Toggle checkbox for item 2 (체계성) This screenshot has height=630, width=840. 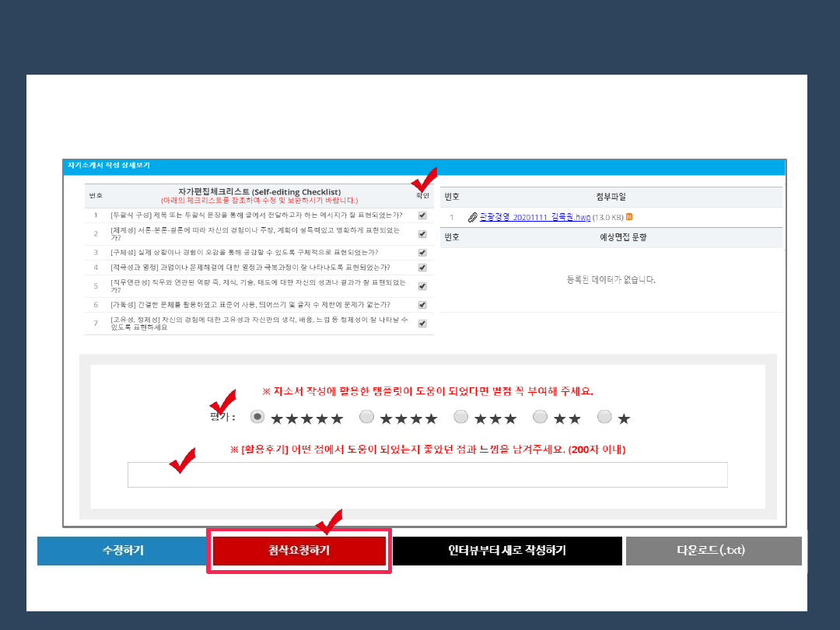(422, 233)
